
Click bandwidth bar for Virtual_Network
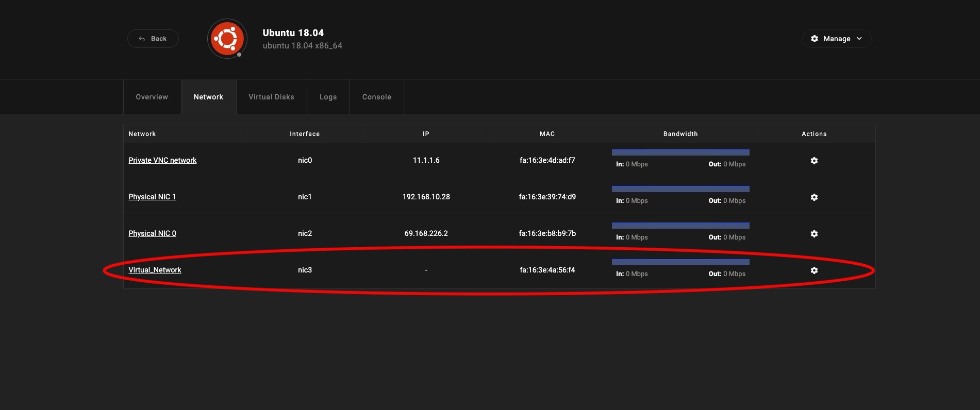[680, 262]
